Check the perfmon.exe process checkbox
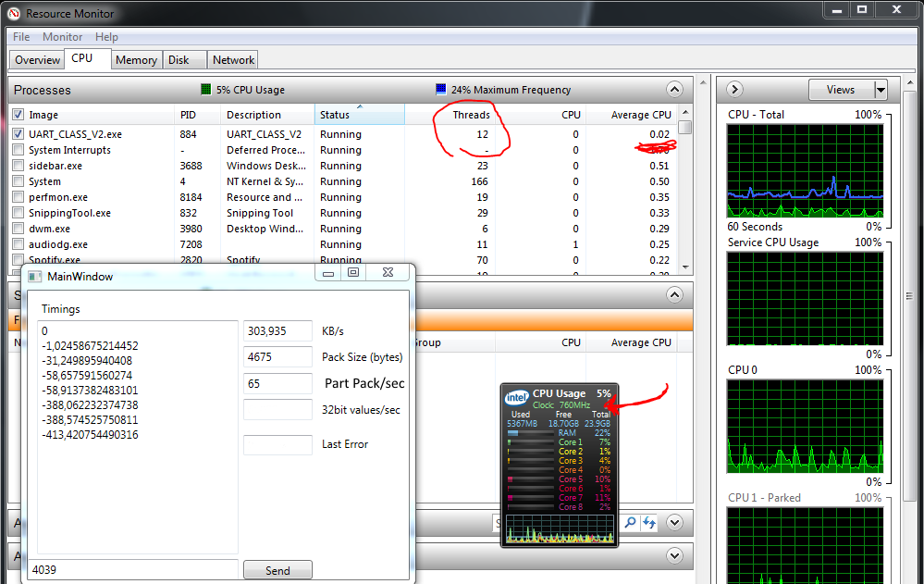This screenshot has width=924, height=584. point(18,197)
